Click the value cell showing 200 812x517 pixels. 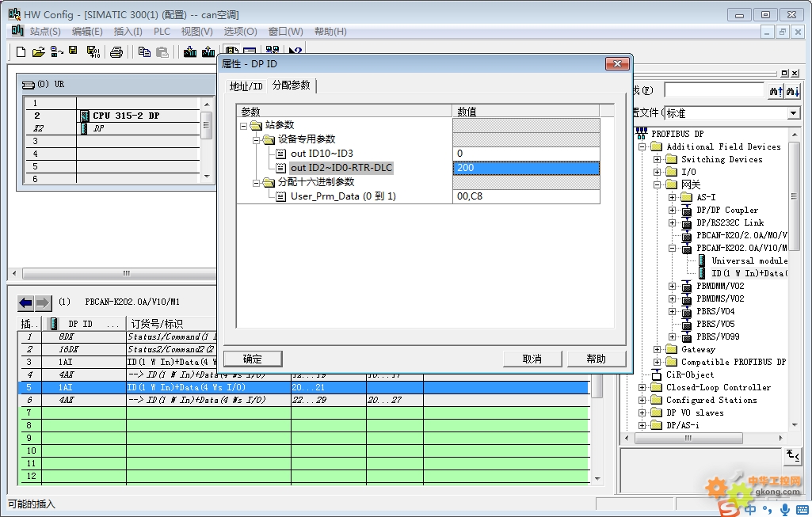[x=526, y=168]
